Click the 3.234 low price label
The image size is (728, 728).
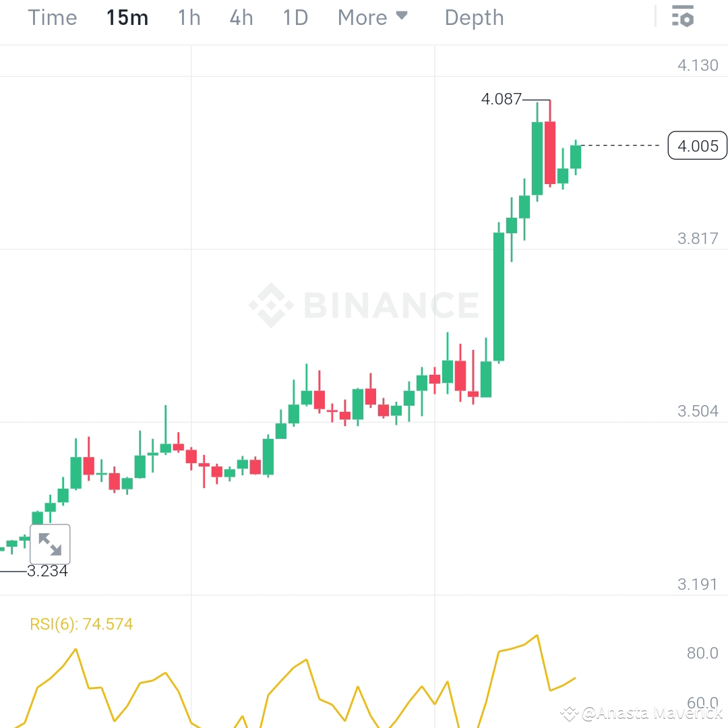(x=47, y=571)
